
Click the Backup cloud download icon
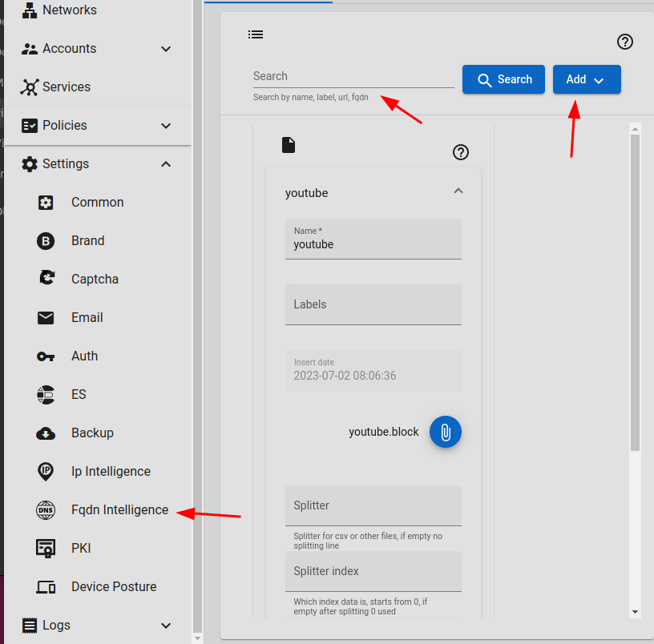coord(46,433)
